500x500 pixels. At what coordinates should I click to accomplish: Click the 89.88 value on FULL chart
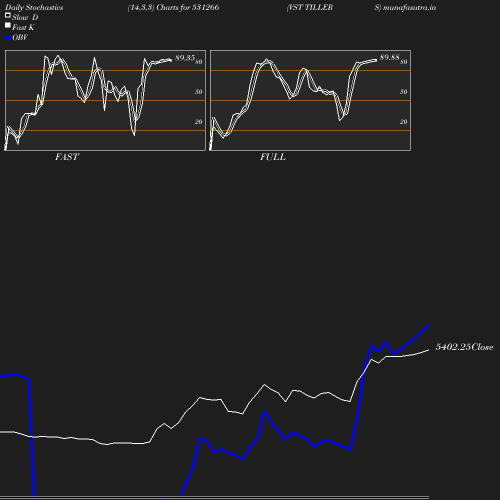pos(390,57)
